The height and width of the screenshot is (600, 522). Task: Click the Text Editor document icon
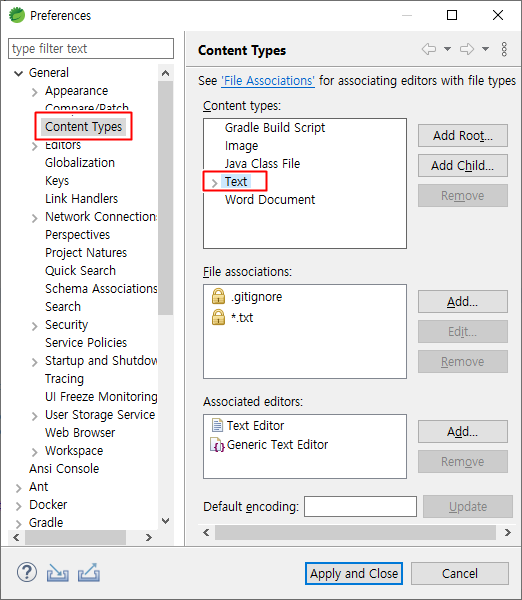(217, 425)
